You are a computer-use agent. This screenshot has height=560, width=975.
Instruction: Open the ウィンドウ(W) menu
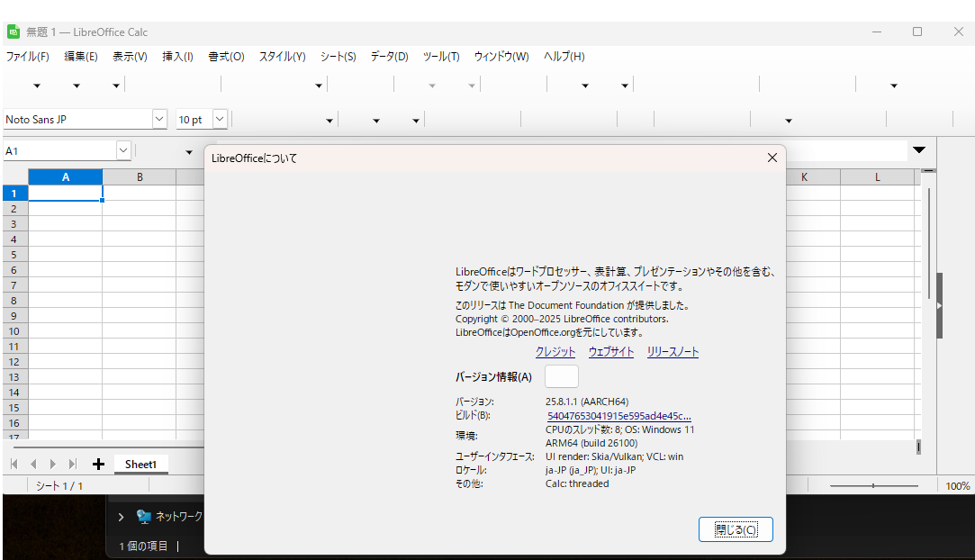501,57
